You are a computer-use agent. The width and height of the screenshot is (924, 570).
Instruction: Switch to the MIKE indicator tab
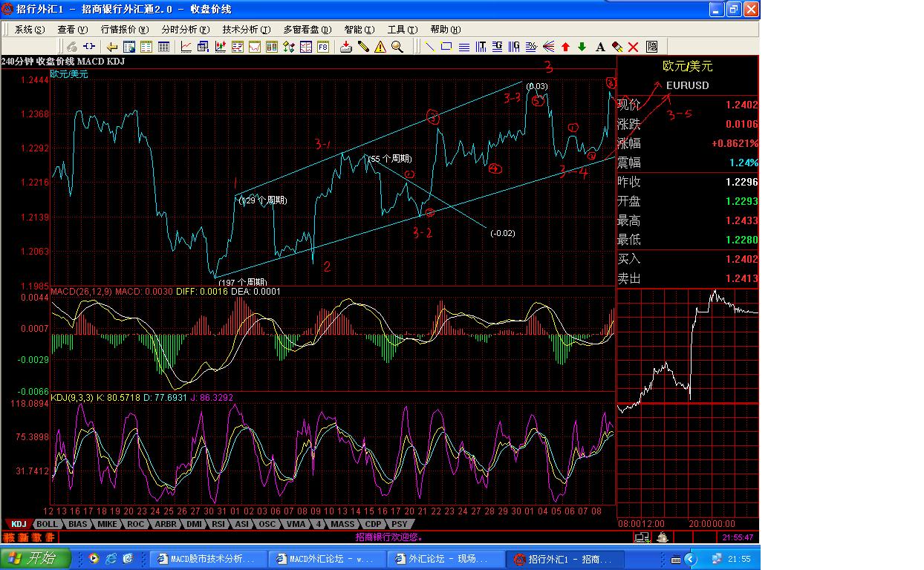click(108, 524)
